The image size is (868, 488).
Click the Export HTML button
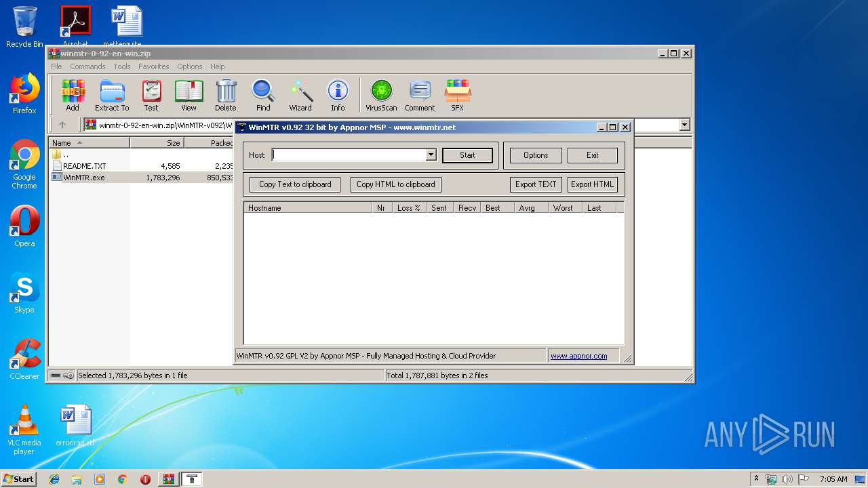tap(593, 184)
